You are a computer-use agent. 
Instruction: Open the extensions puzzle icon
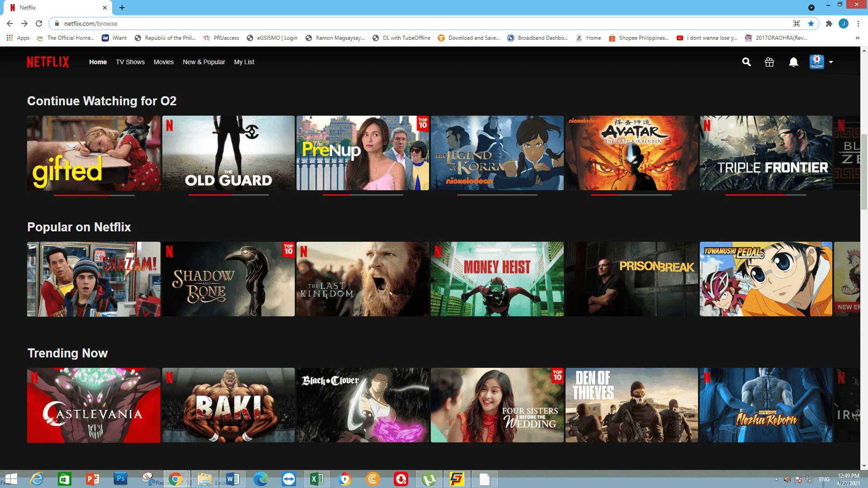point(829,23)
